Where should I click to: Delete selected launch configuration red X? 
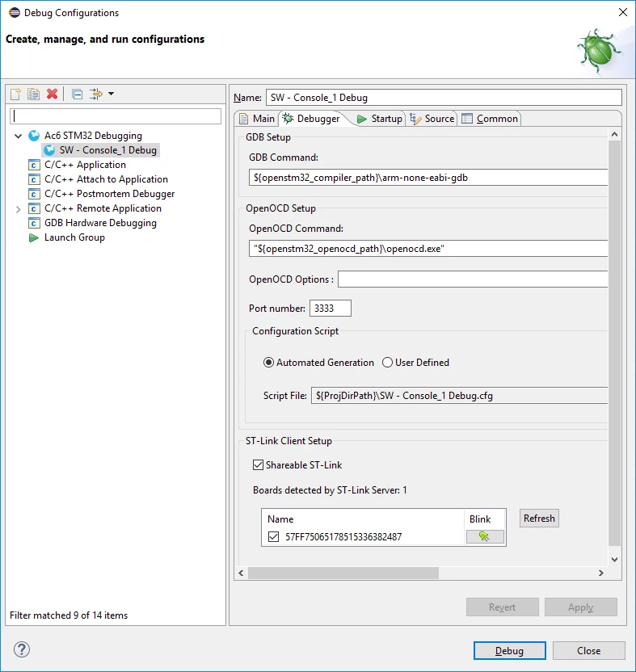coord(52,94)
